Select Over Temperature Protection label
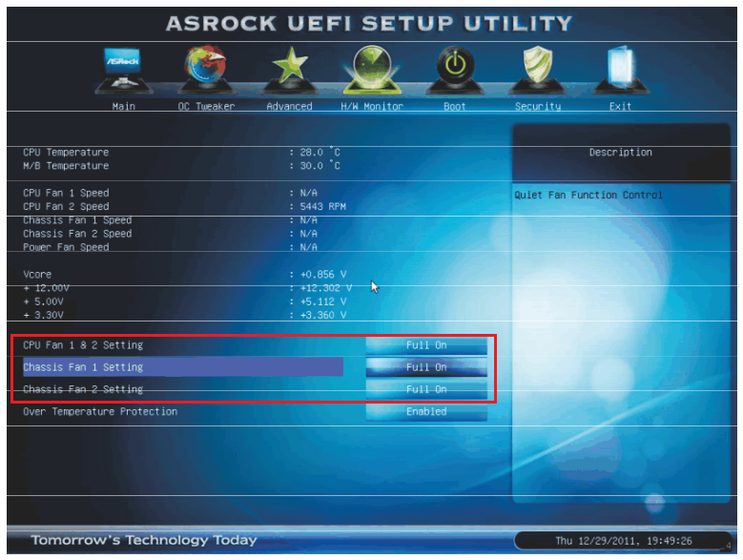This screenshot has height=560, width=743. tap(100, 412)
